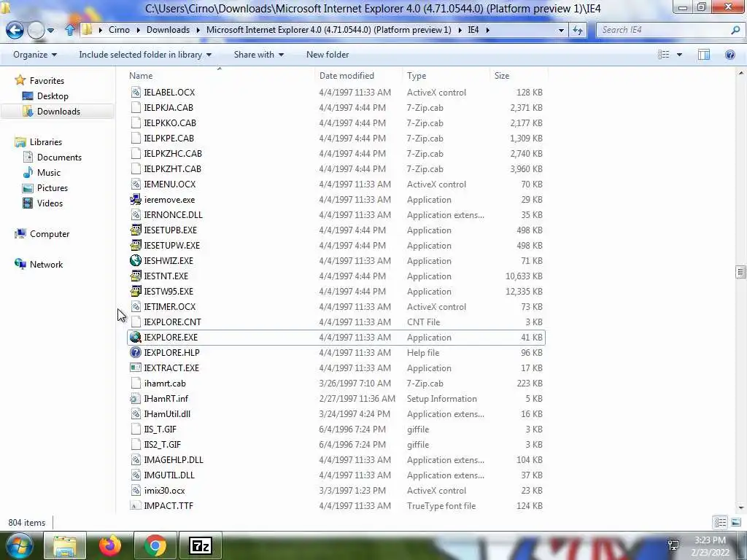The height and width of the screenshot is (560, 747).
Task: Open the recent pages dropdown arrow
Action: [x=50, y=31]
